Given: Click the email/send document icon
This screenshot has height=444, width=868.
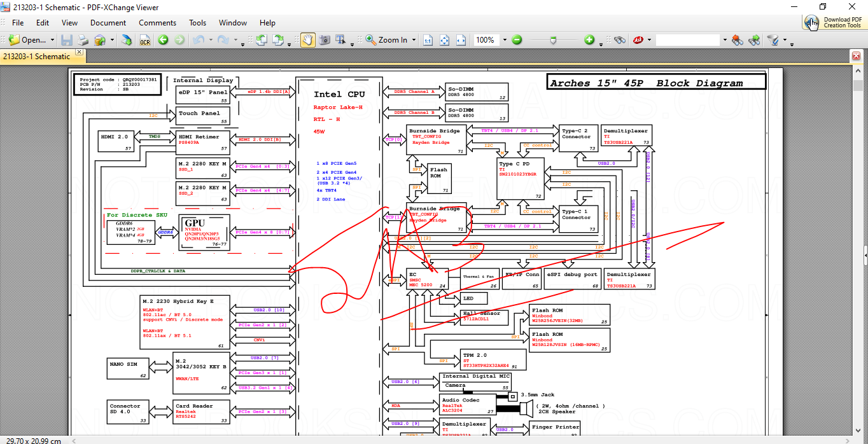Looking at the screenshot, I should [x=100, y=40].
